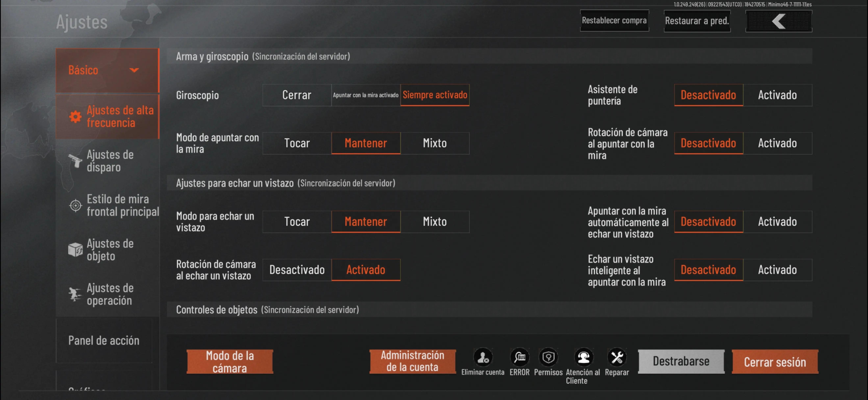
Task: Set Modo de apuntar con la mira to Tocar
Action: tap(297, 143)
